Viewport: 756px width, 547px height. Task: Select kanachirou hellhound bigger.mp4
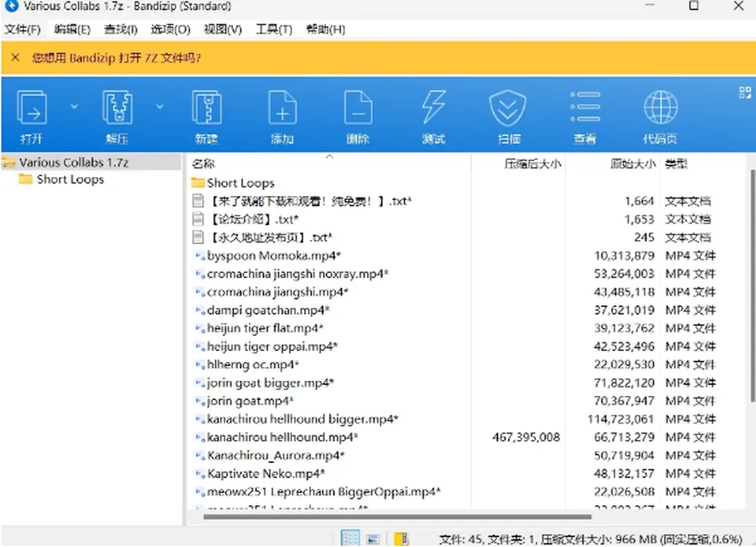click(295, 419)
